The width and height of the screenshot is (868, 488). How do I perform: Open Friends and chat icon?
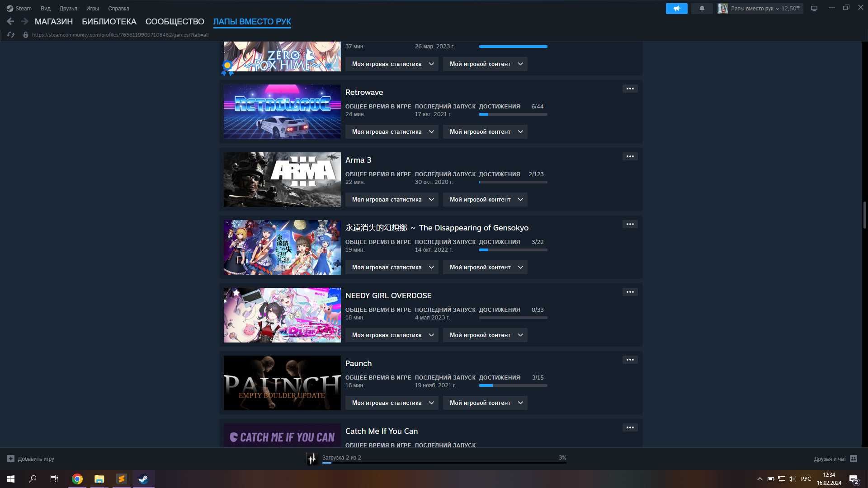click(x=854, y=459)
